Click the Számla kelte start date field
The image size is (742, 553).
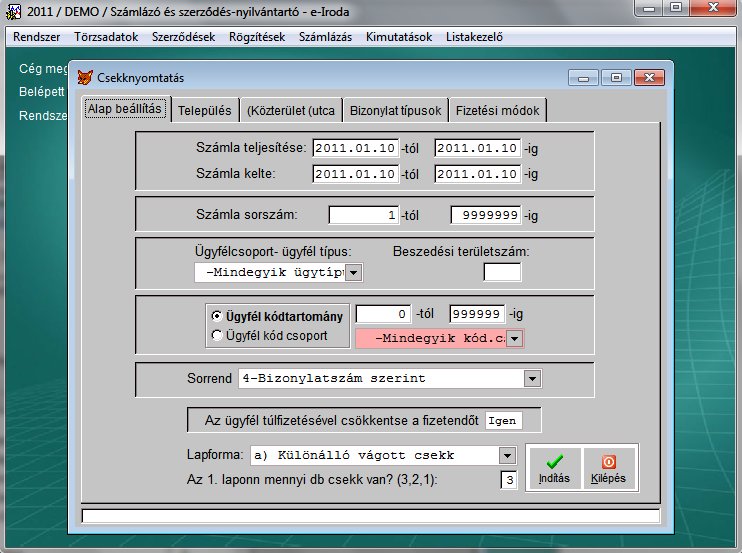[355, 174]
